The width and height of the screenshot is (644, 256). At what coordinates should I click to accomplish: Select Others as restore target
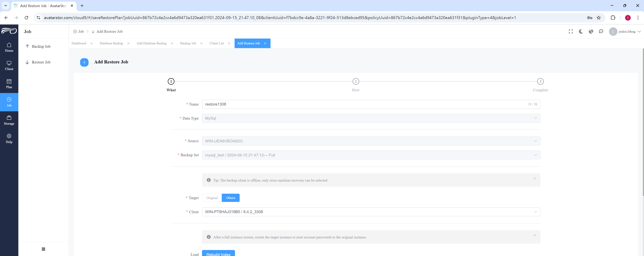pos(231,198)
